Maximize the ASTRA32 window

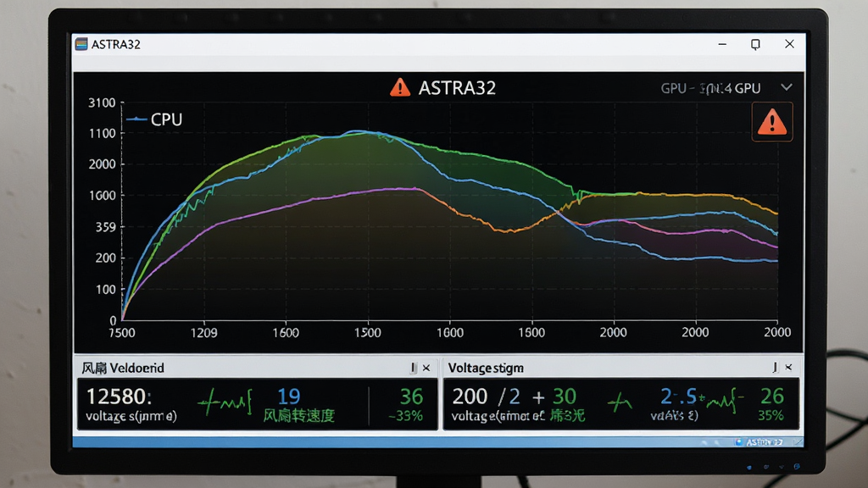755,44
